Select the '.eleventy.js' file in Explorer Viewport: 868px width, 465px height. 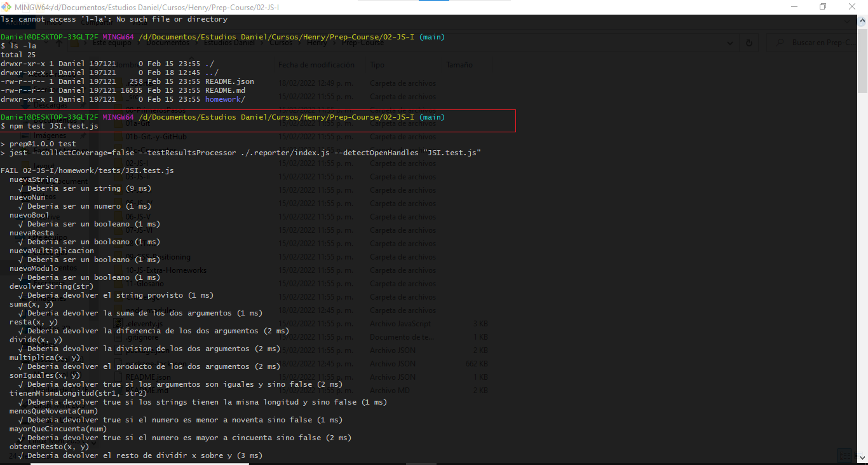[x=143, y=324]
